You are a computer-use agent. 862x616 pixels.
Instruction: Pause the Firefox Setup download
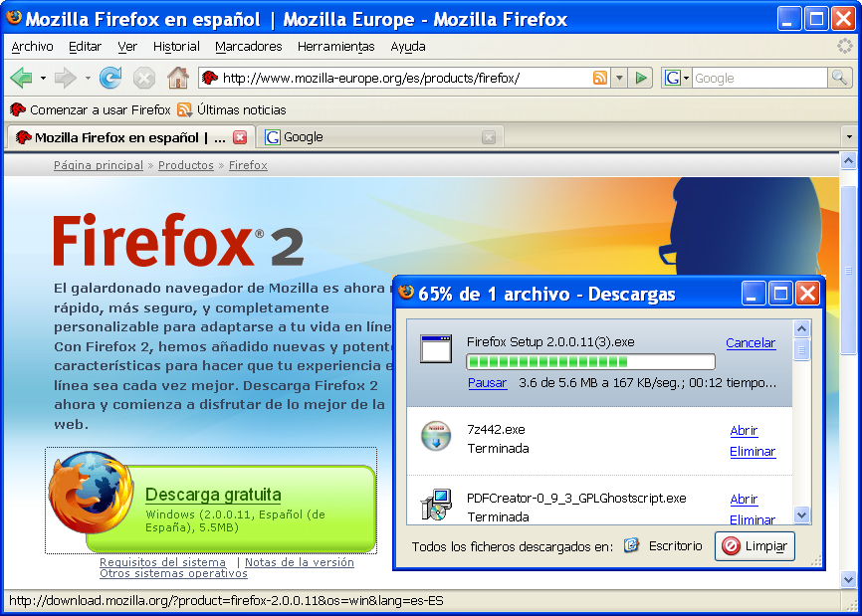487,382
